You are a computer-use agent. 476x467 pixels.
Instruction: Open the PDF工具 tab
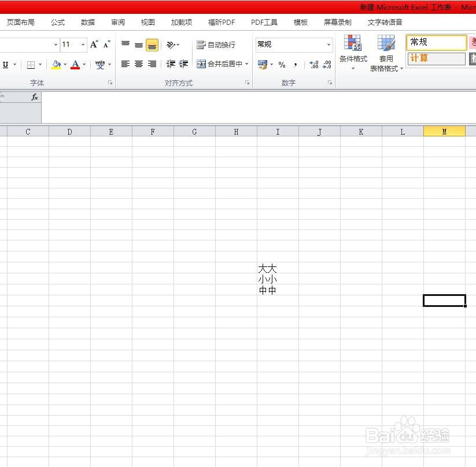pos(264,22)
